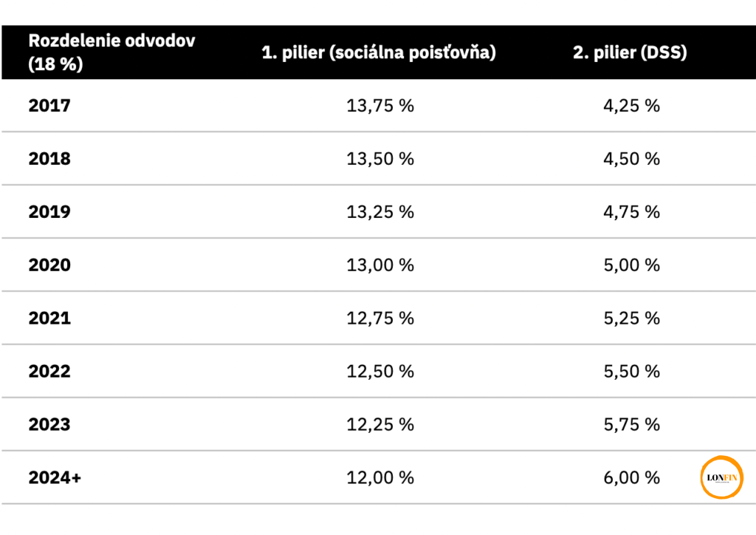
Task: Click the 13,00 % value cell
Action: point(380,265)
